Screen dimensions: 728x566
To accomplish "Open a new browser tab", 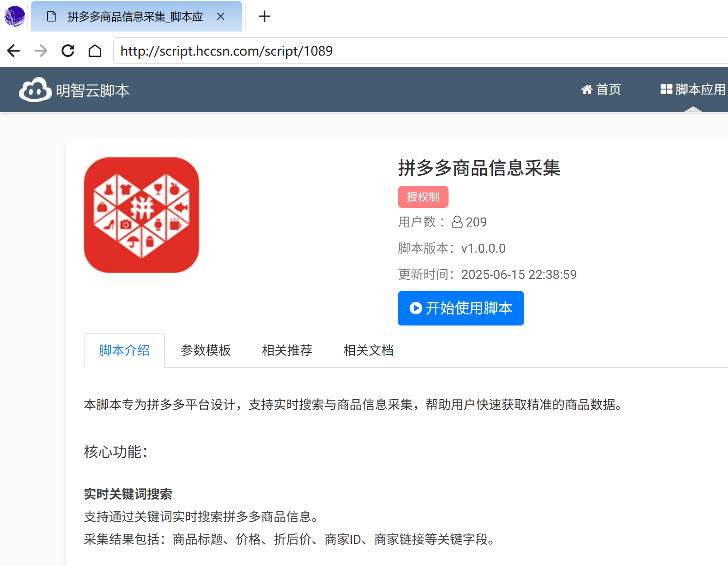I will click(x=265, y=17).
